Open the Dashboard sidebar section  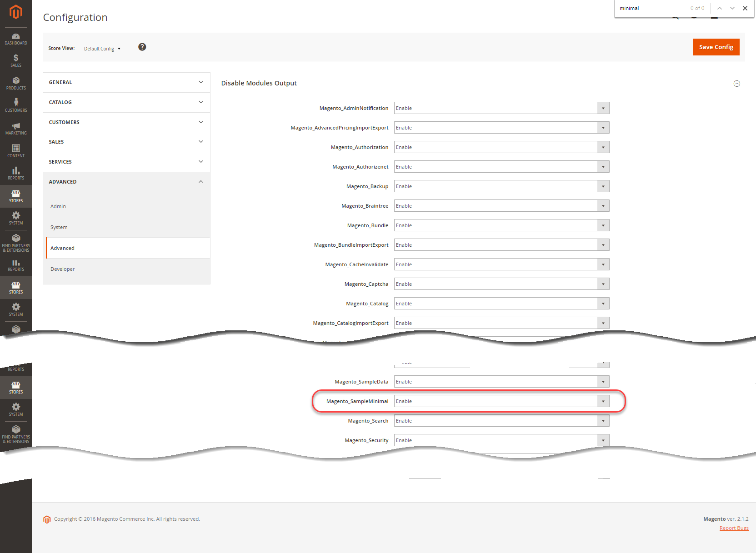(16, 39)
